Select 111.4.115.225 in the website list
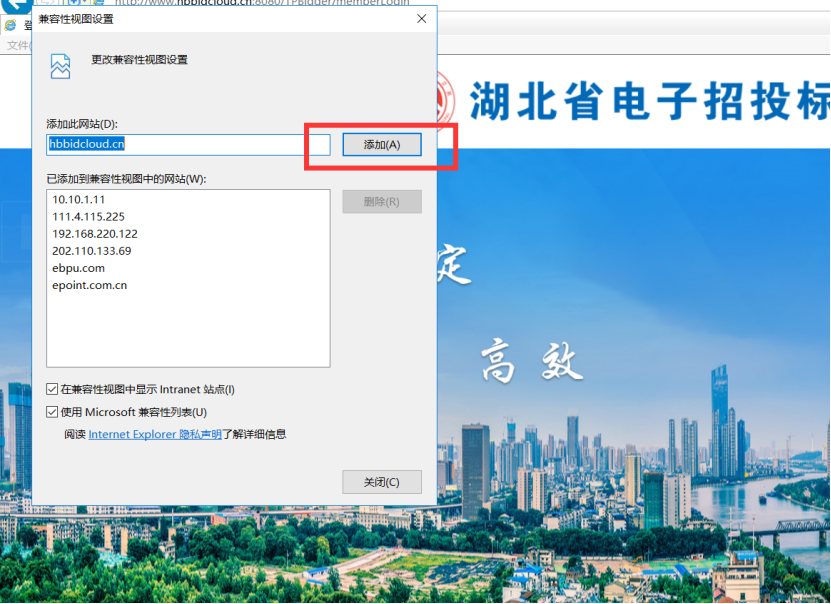This screenshot has height=604, width=831. click(x=88, y=216)
